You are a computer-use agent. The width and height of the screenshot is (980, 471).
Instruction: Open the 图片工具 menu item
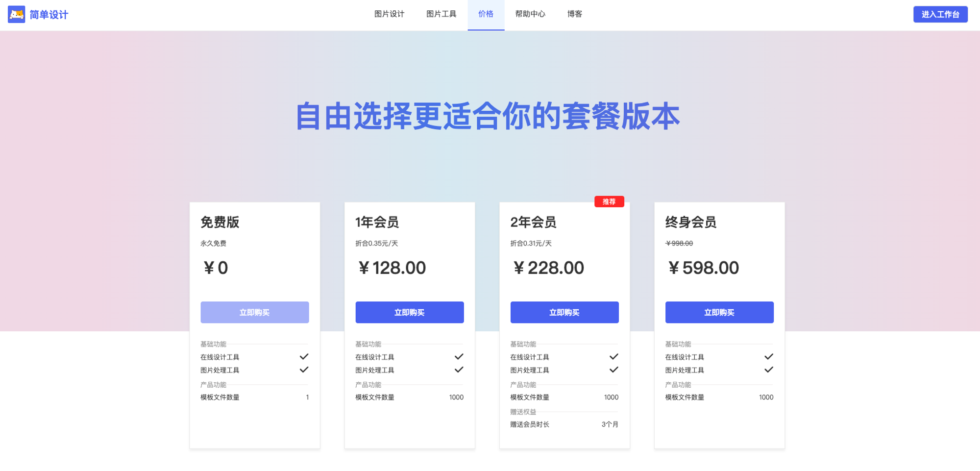(441, 14)
